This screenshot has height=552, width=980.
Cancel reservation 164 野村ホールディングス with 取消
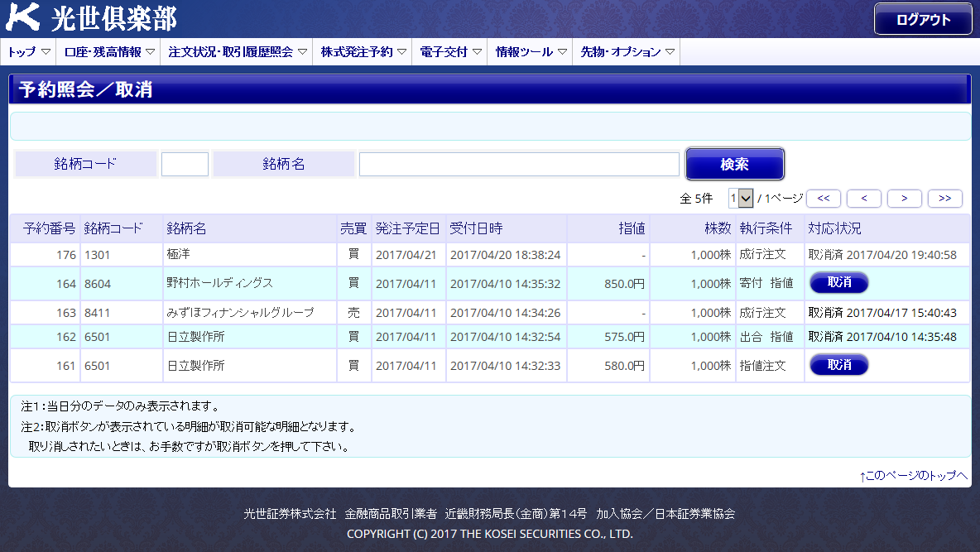[x=838, y=282]
